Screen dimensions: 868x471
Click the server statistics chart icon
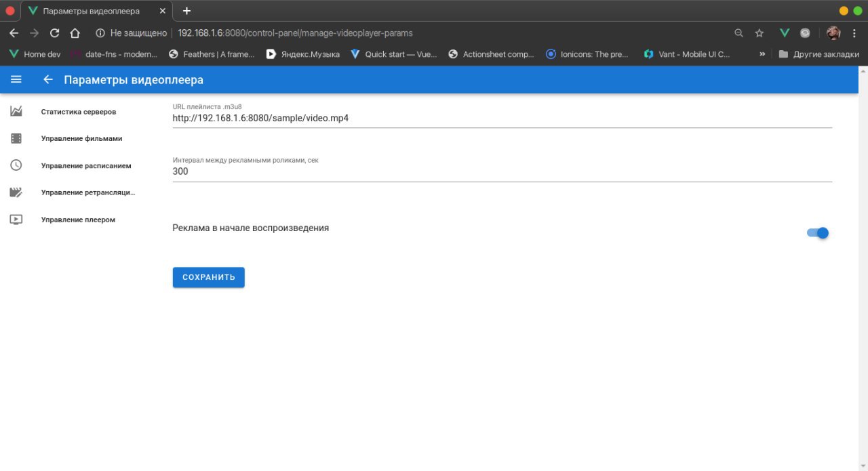pos(16,111)
